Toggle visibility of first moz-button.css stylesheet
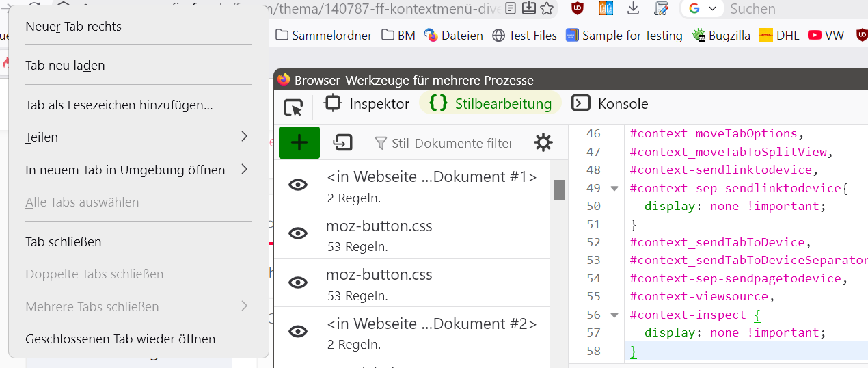The image size is (868, 368). [x=298, y=233]
